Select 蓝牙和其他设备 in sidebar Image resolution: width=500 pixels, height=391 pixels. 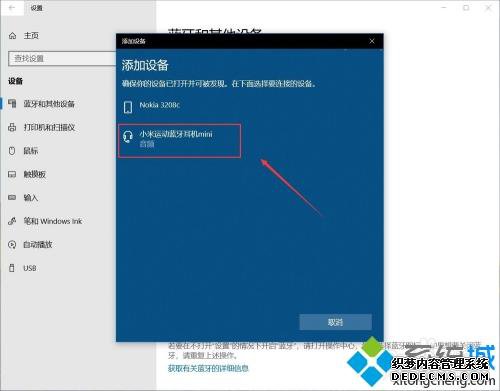pos(49,104)
